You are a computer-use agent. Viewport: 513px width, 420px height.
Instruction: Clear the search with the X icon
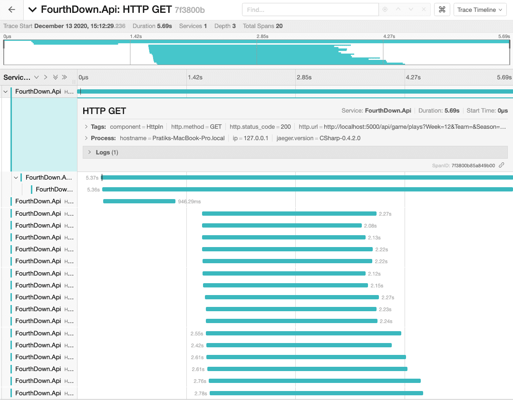pyautogui.click(x=424, y=10)
